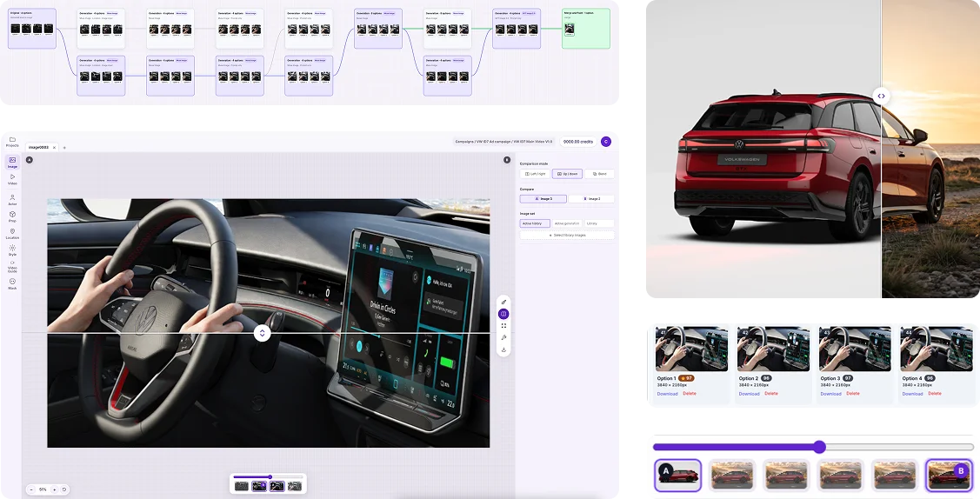Select Active history image set
Screen dimensions: 980x499
(x=535, y=223)
